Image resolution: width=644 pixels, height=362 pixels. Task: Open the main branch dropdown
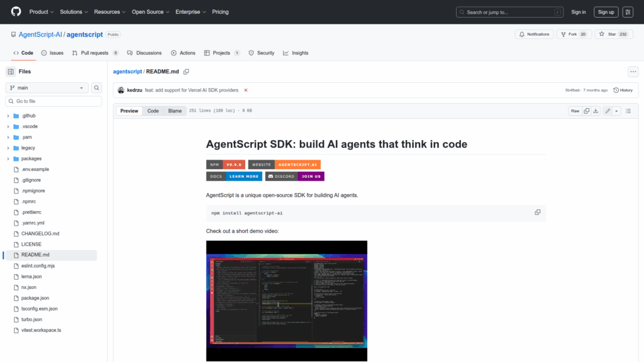click(x=47, y=88)
